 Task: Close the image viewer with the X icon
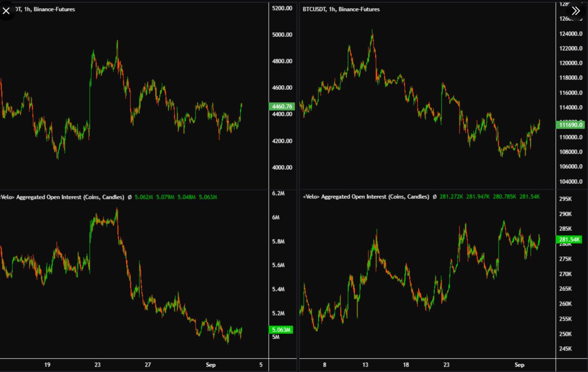pos(6,11)
